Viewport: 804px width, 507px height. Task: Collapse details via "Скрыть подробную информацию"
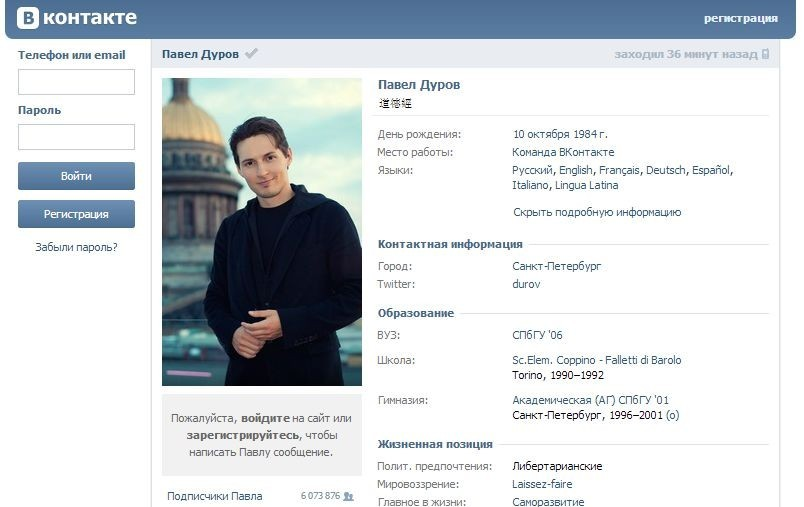[596, 212]
